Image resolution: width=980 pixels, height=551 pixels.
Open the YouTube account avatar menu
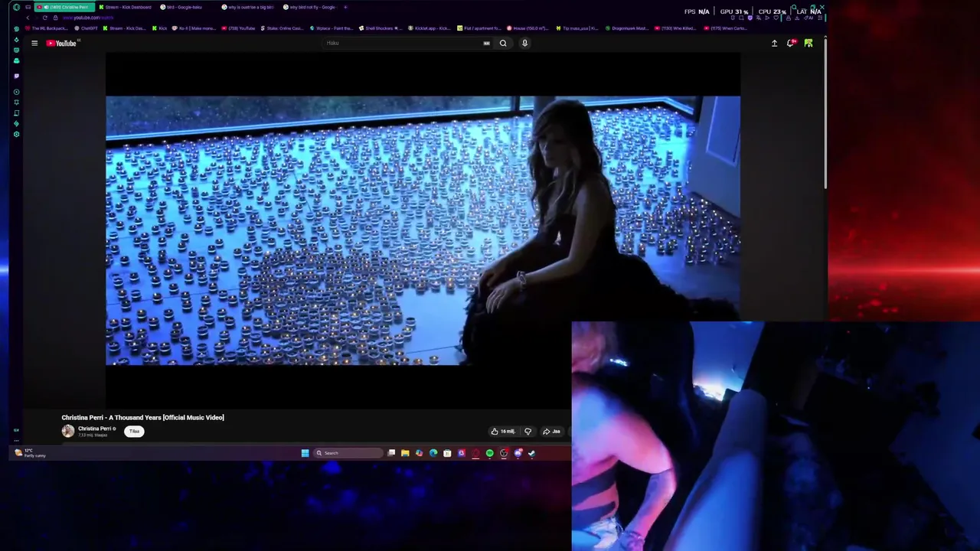tap(808, 43)
